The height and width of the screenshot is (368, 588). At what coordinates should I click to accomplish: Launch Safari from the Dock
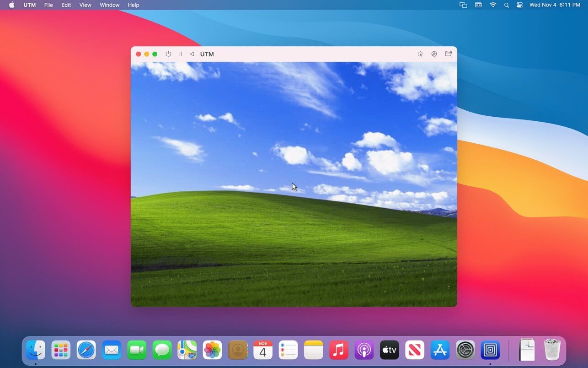tap(86, 350)
